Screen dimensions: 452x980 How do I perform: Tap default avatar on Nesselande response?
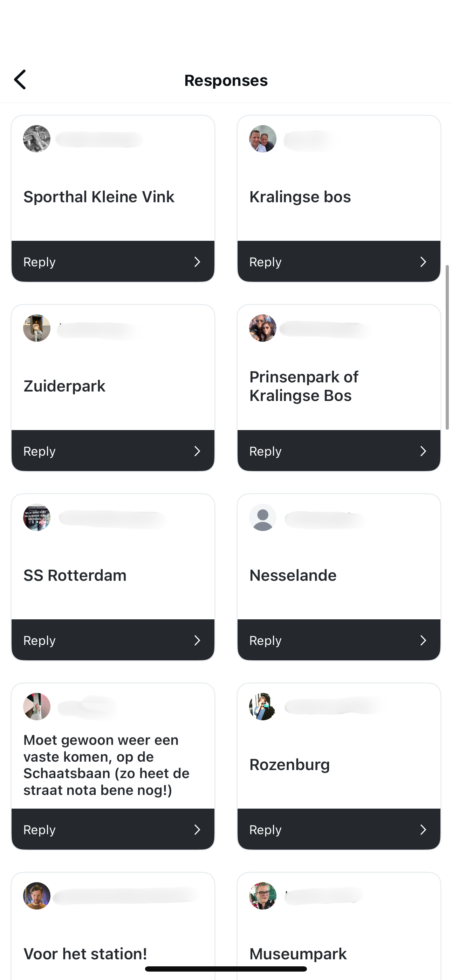[263, 517]
